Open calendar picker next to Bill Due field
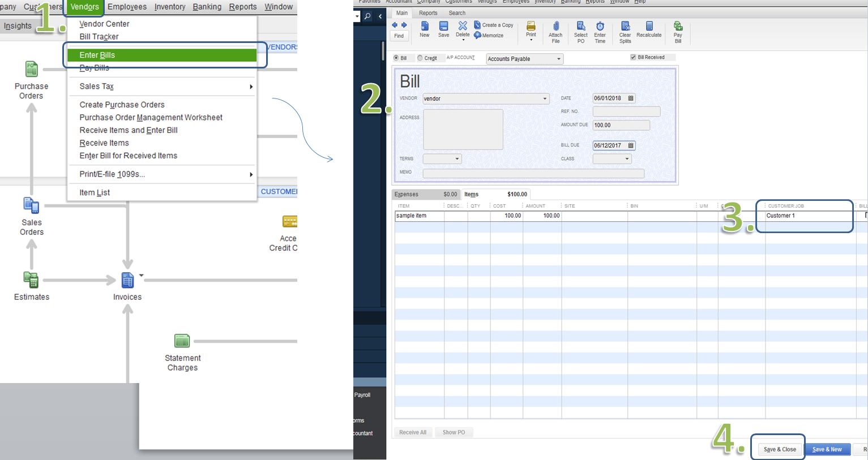 (x=631, y=145)
